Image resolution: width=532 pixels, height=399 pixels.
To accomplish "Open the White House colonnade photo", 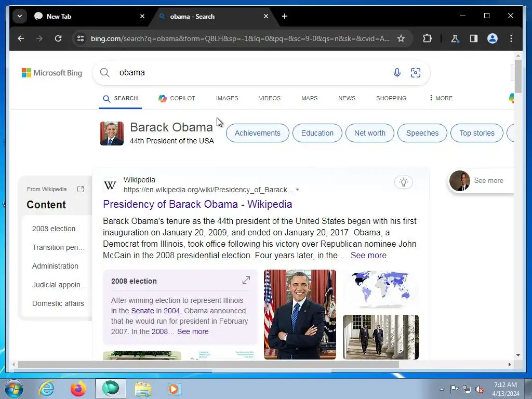I will (x=381, y=337).
